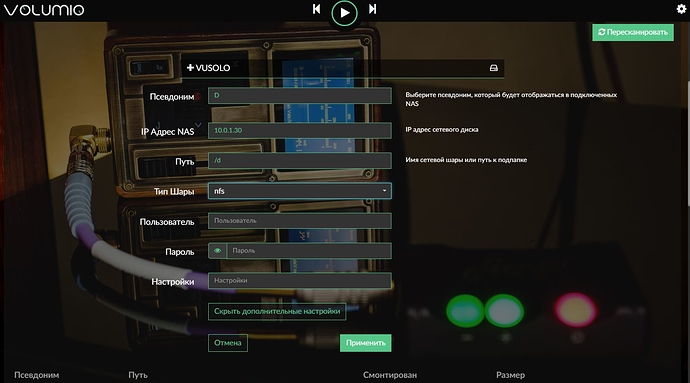The width and height of the screenshot is (690, 383).
Task: Click the drive icon on VUSOLO row
Action: click(494, 68)
